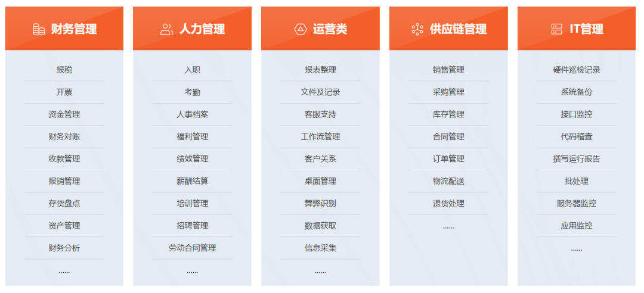
Task: Click 工作流管理 in the operations list
Action: 320,136
